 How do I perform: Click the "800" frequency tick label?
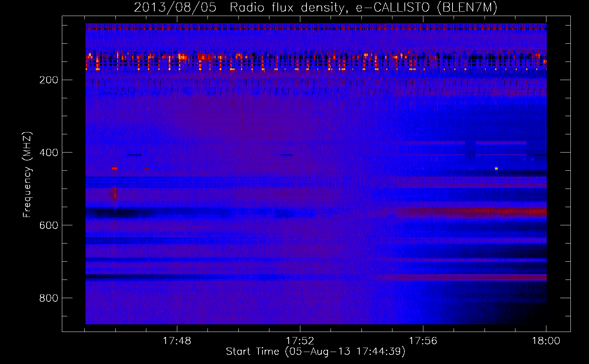coord(48,298)
